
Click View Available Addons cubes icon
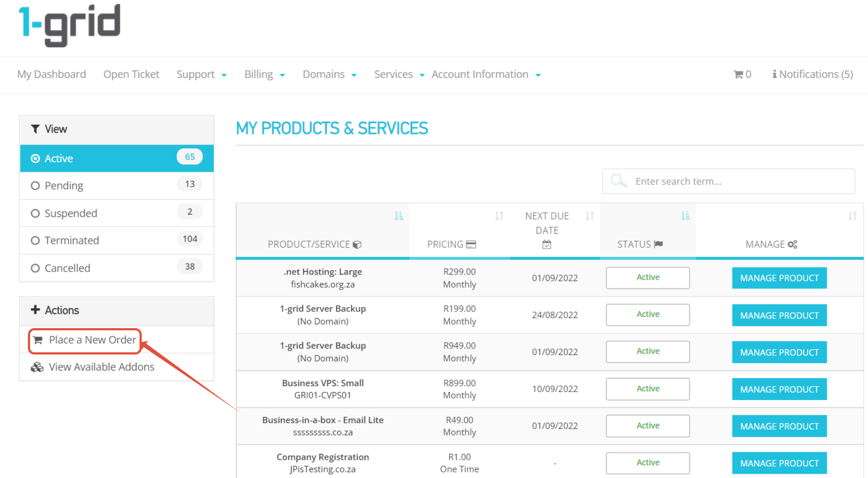37,367
